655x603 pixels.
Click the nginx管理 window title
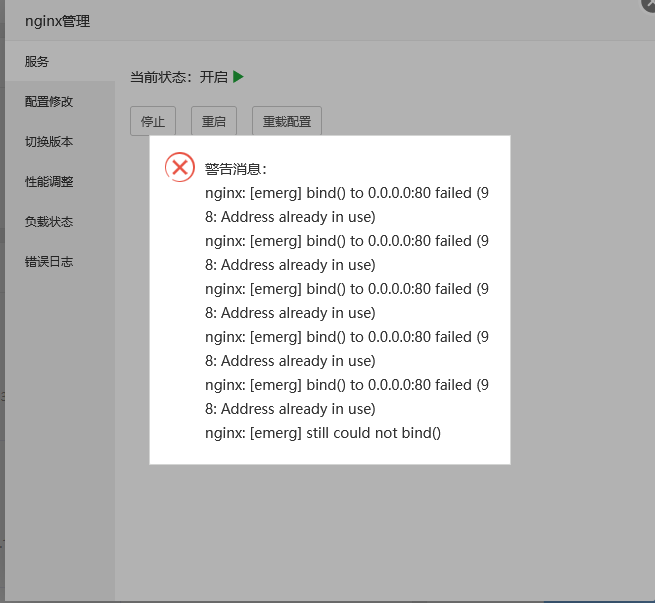(x=57, y=21)
